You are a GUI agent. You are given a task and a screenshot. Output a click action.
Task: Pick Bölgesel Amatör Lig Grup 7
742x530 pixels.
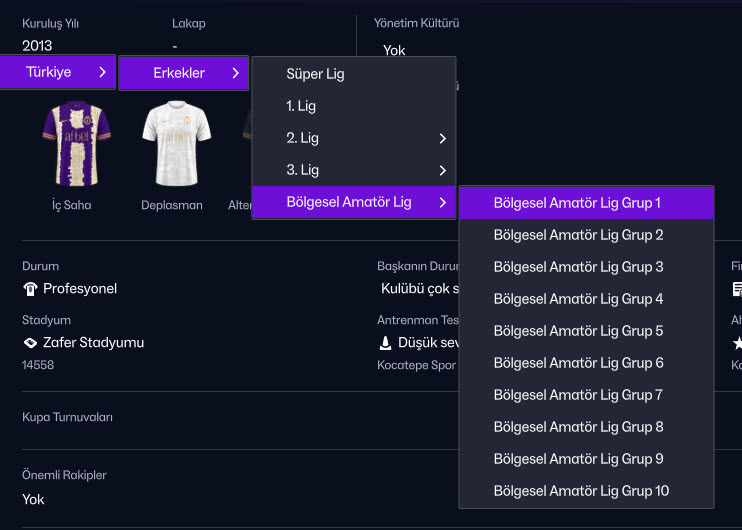point(578,395)
